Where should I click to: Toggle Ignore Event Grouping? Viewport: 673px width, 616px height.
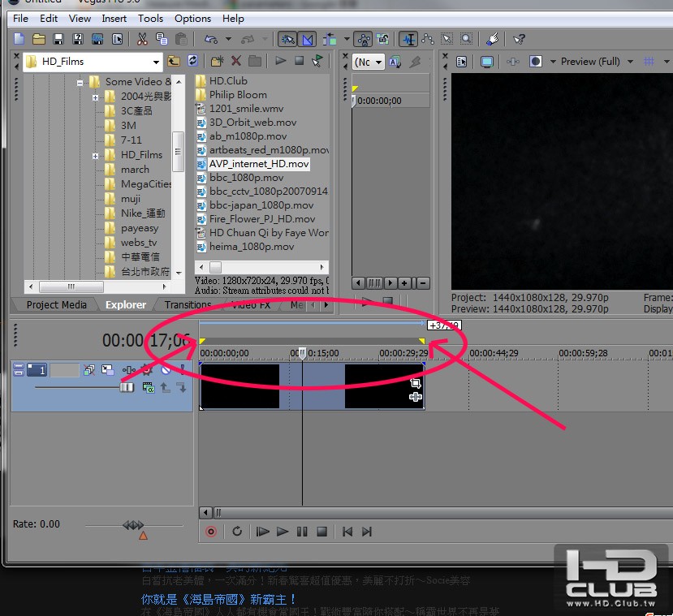(x=382, y=40)
